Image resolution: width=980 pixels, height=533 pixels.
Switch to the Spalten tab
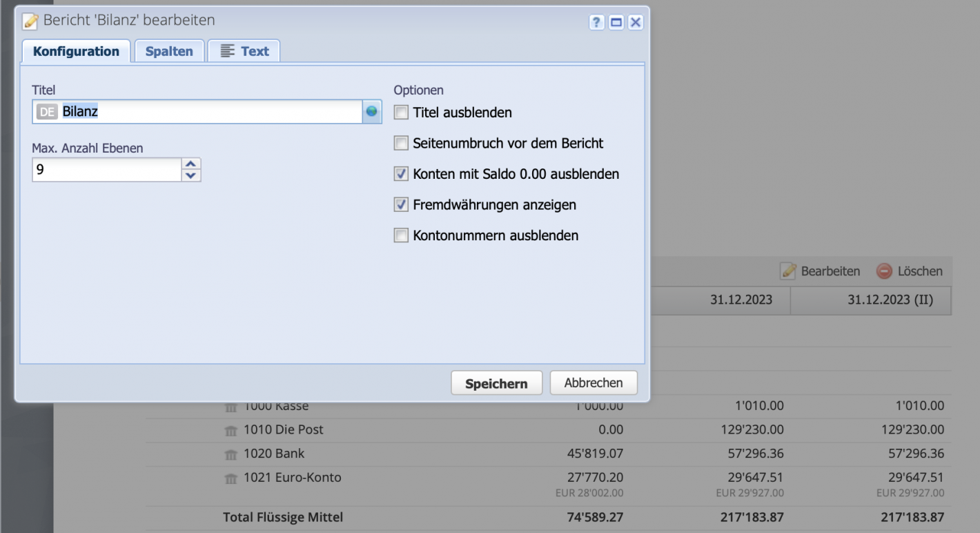169,50
